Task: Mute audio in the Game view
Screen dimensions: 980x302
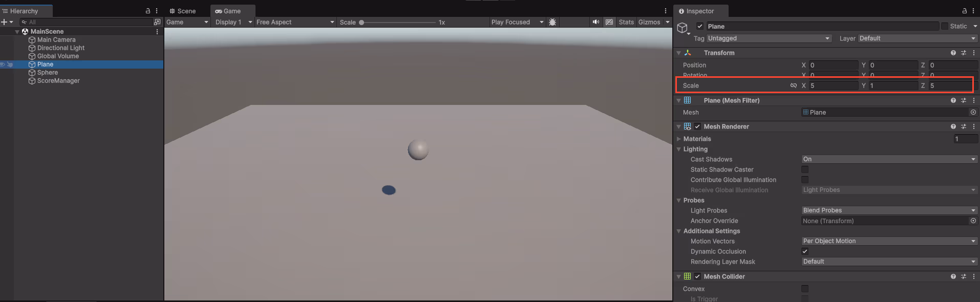Action: (595, 22)
